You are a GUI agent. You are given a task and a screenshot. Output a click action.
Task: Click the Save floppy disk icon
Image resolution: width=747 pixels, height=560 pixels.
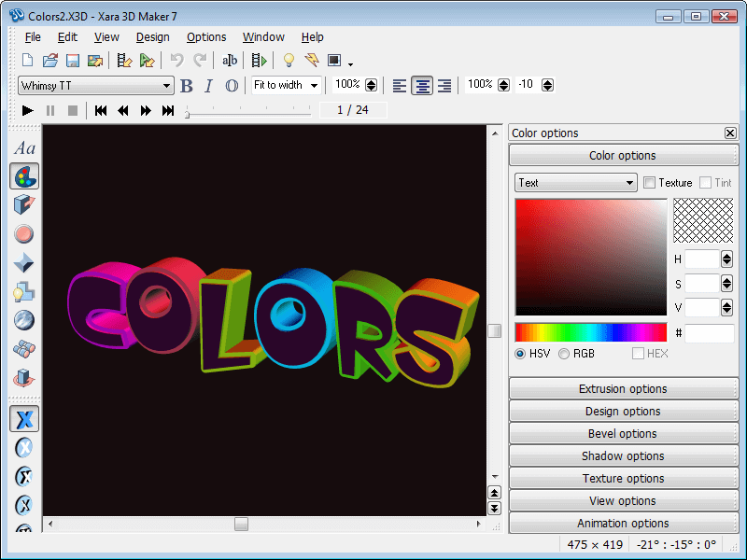click(x=73, y=61)
